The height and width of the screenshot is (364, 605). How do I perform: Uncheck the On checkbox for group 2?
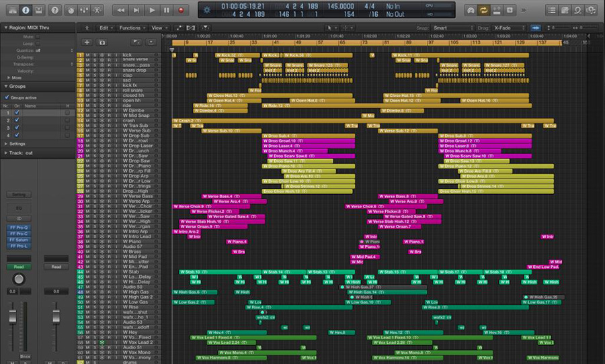17,120
